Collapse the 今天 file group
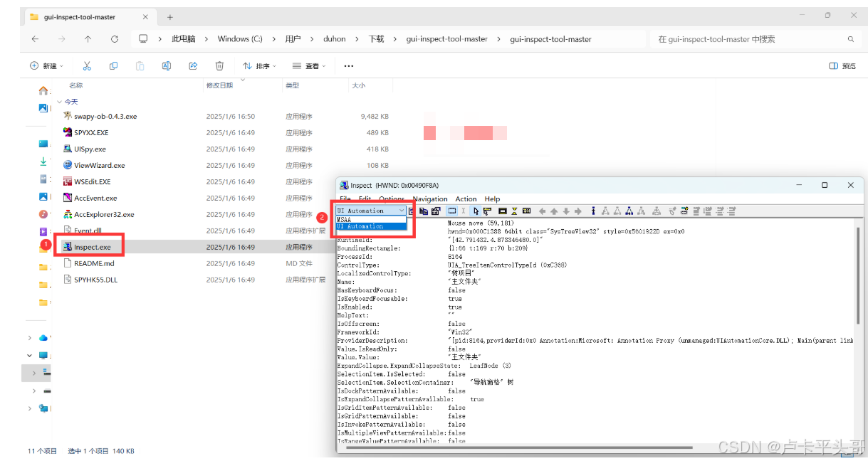The height and width of the screenshot is (461, 868). (60, 102)
